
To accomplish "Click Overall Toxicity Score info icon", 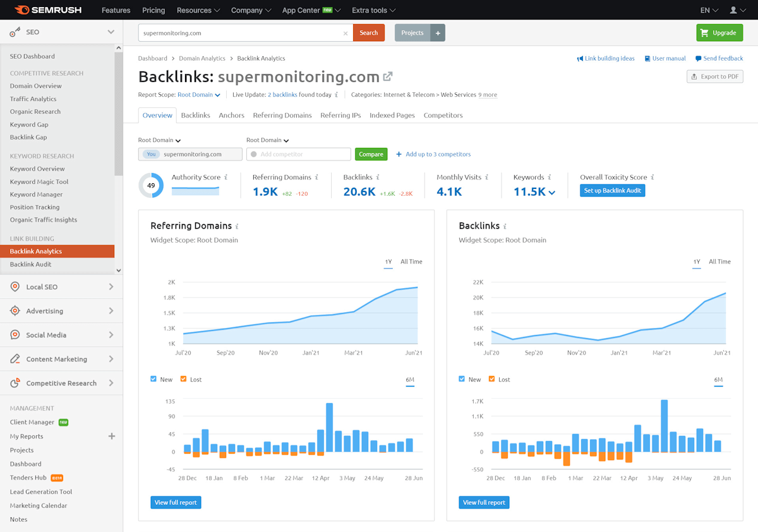I will [x=653, y=178].
